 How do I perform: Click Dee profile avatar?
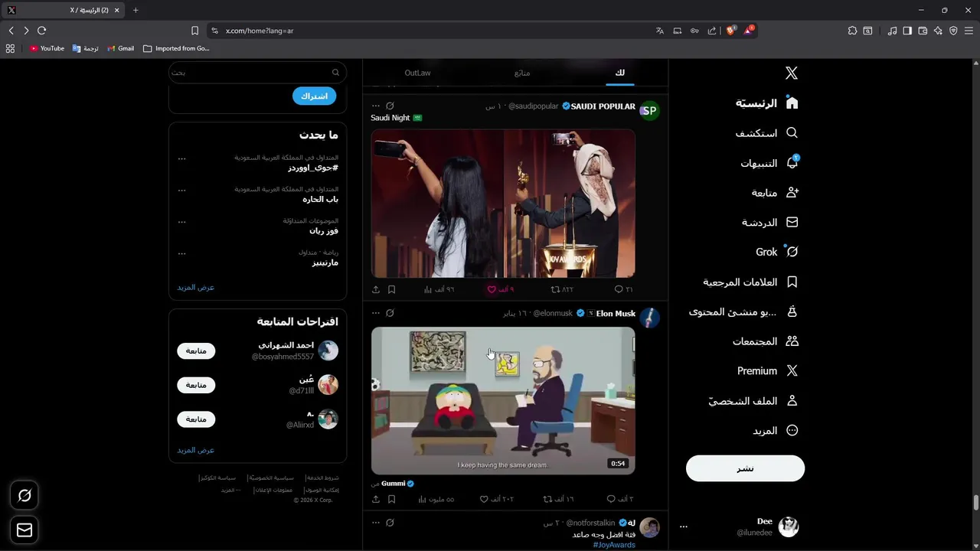click(789, 527)
